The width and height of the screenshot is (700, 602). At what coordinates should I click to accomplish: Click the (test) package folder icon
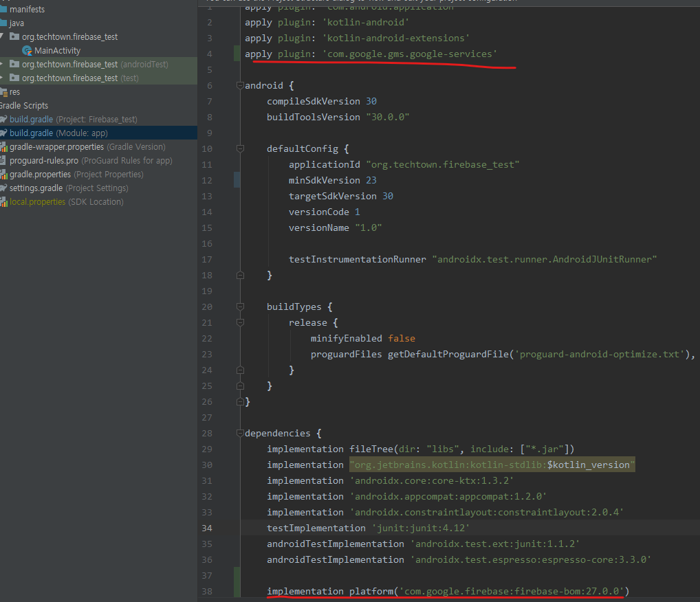(x=14, y=78)
